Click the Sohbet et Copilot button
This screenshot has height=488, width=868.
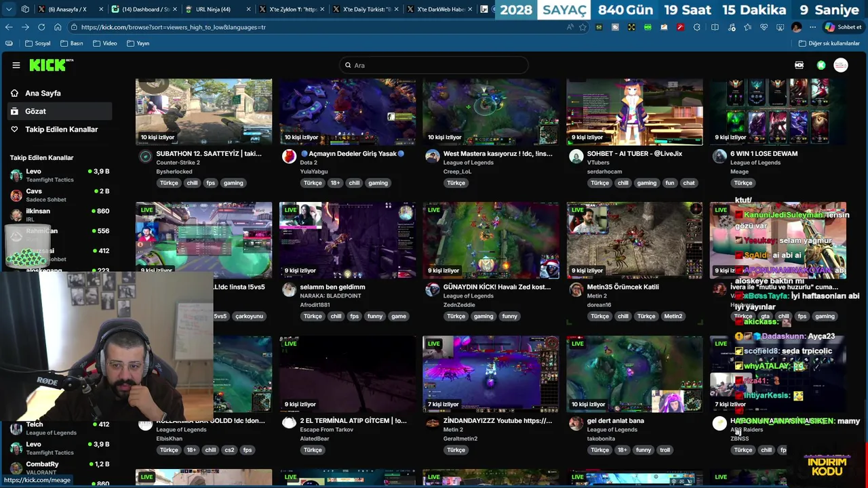pyautogui.click(x=843, y=27)
